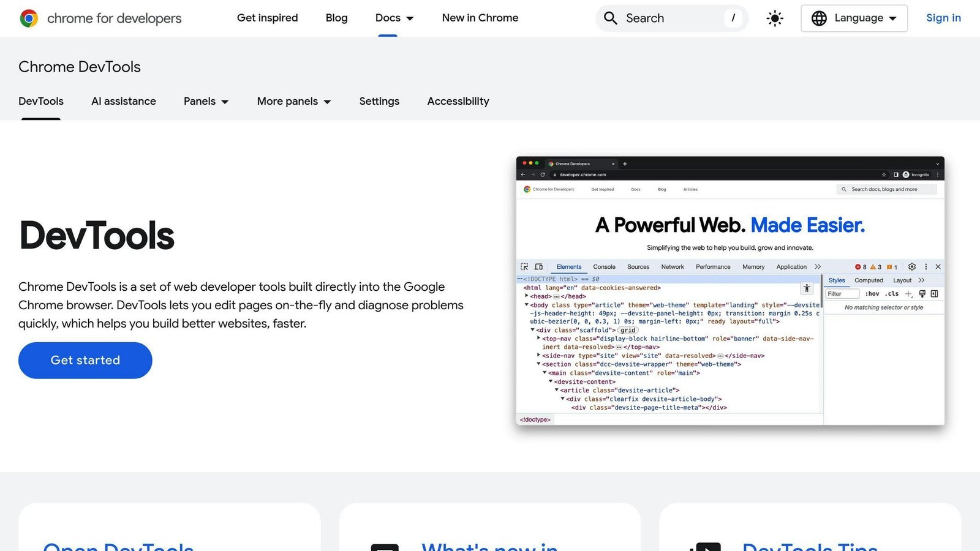This screenshot has height=551, width=980.
Task: Open the Settings tab
Action: point(379,102)
